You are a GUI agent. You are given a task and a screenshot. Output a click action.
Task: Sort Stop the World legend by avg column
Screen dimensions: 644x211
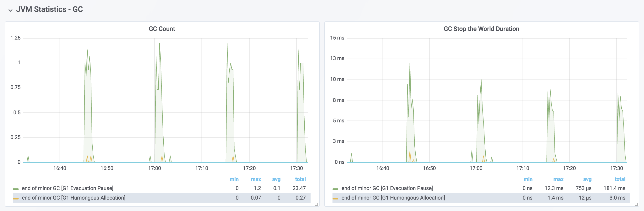(587, 179)
